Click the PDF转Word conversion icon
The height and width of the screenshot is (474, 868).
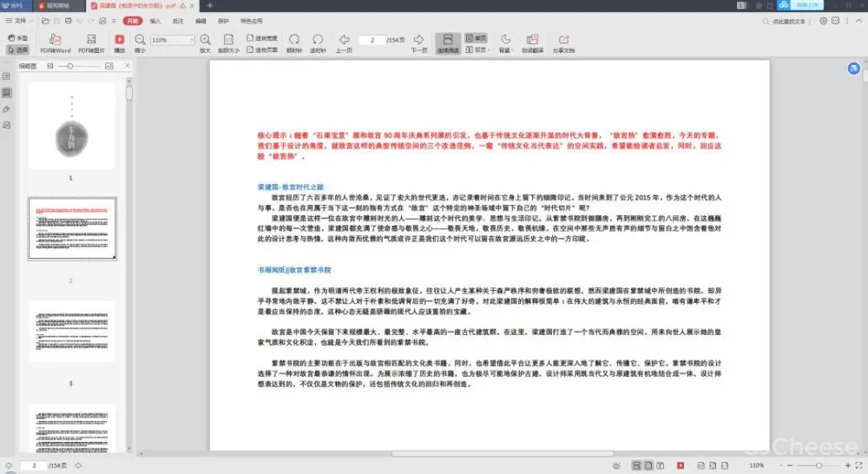56,41
